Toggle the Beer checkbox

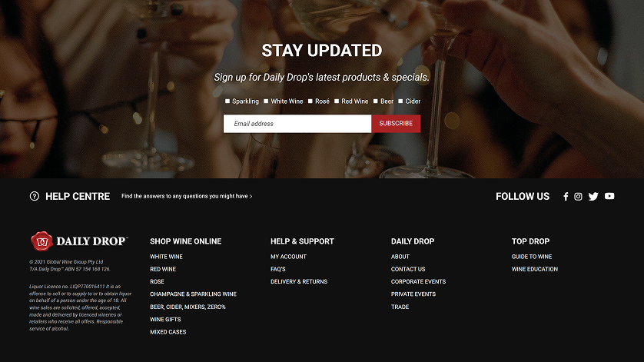[375, 101]
